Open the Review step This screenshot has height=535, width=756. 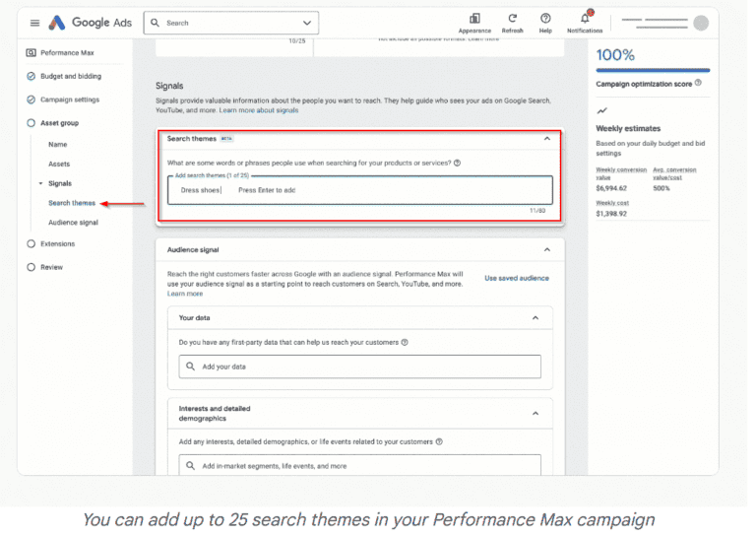click(51, 267)
